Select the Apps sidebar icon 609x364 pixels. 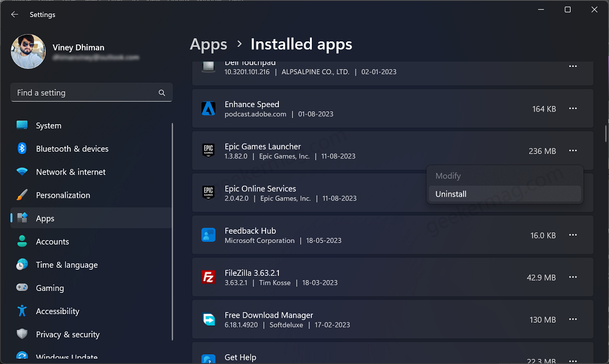[x=22, y=218]
